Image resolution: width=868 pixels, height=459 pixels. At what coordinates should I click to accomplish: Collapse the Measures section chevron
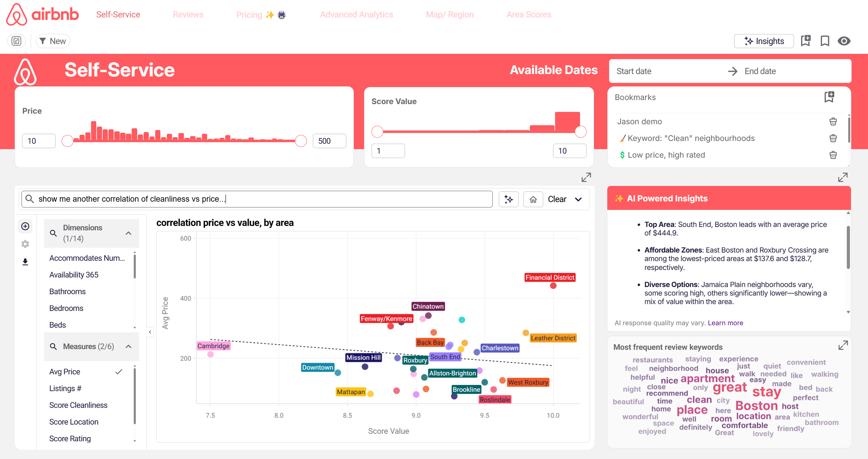click(x=128, y=346)
